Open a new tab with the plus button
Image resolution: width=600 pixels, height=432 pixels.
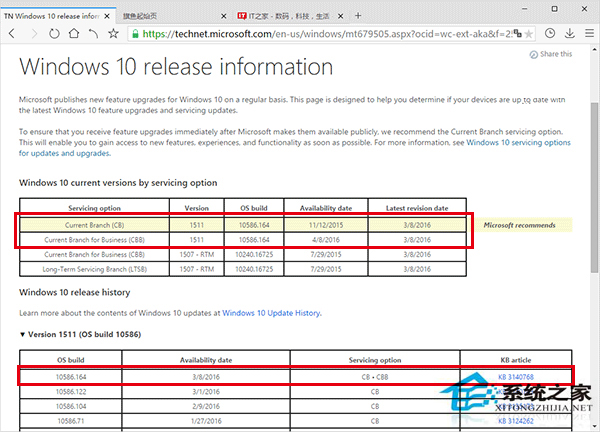click(x=359, y=15)
